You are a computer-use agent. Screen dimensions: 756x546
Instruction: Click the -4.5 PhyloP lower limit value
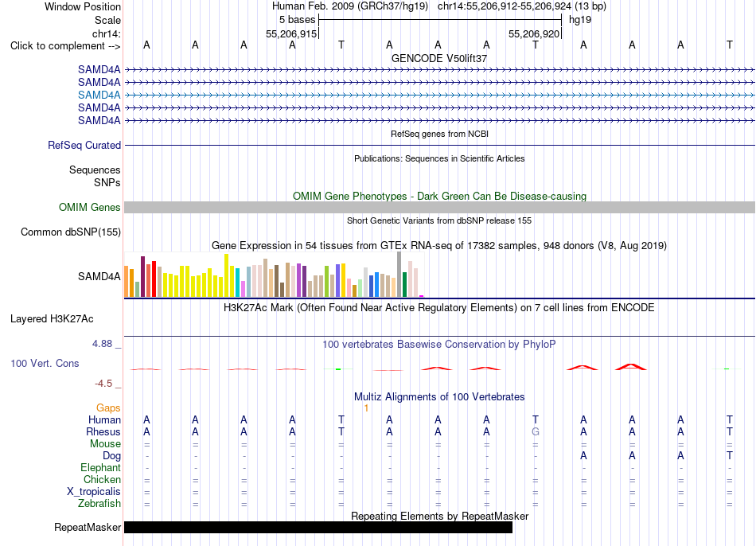click(103, 384)
